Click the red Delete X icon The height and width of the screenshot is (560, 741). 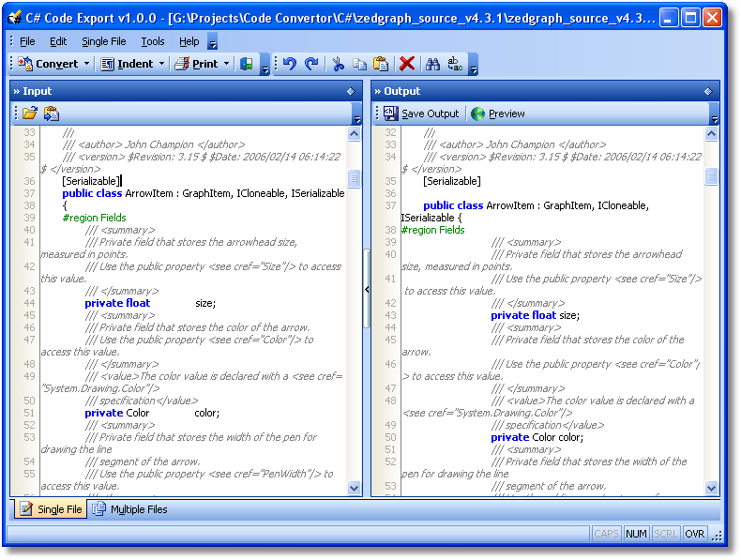click(407, 64)
